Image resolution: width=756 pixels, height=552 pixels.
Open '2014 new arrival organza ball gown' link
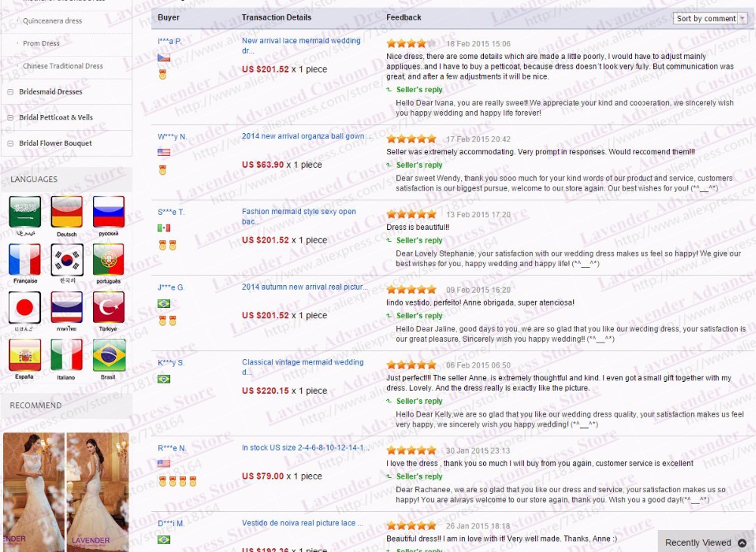click(x=303, y=137)
